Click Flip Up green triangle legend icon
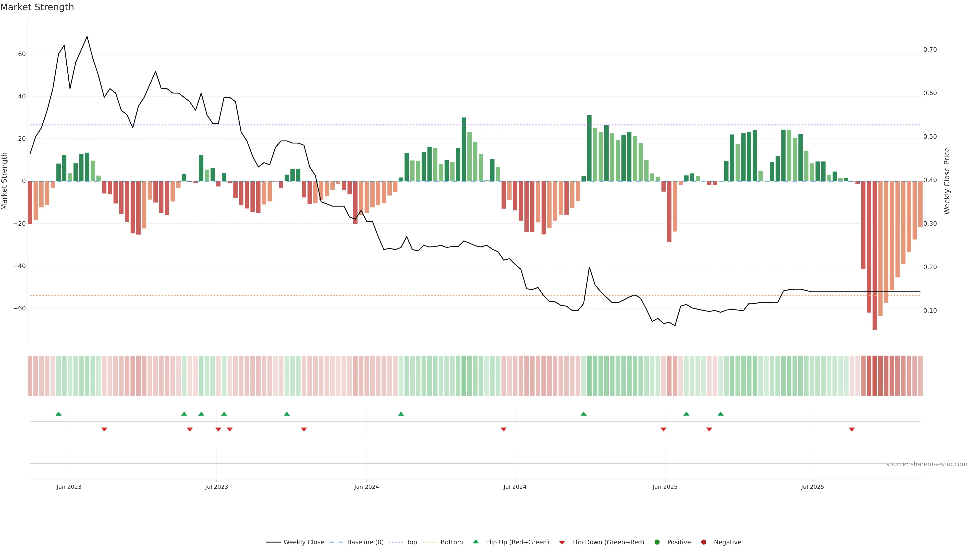 tap(475, 542)
